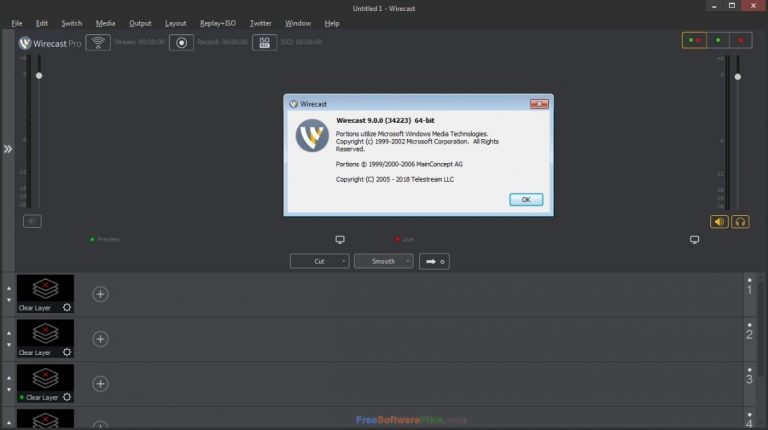Viewport: 768px width, 430px height.
Task: Open the Smooth transition dropdown
Action: point(384,262)
